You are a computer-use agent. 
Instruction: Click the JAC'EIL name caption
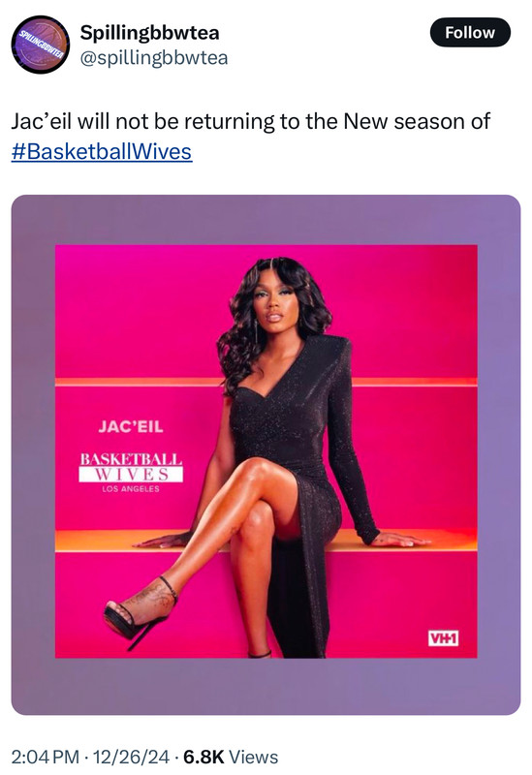point(131,426)
